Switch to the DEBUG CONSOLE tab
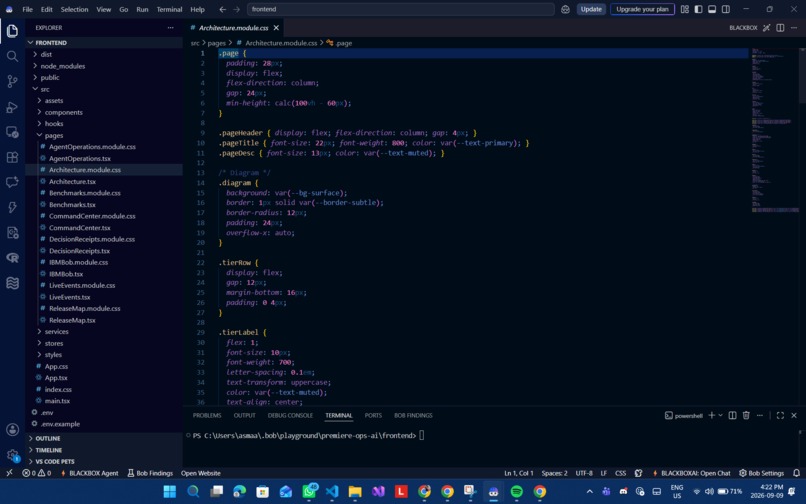This screenshot has width=806, height=504. 290,415
